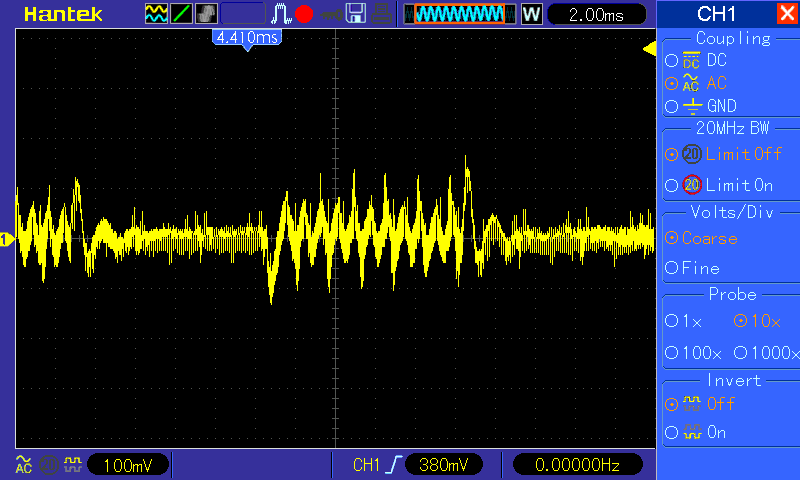The image size is (800, 480).
Task: Select bandwidth Limit Off
Action: click(x=723, y=154)
